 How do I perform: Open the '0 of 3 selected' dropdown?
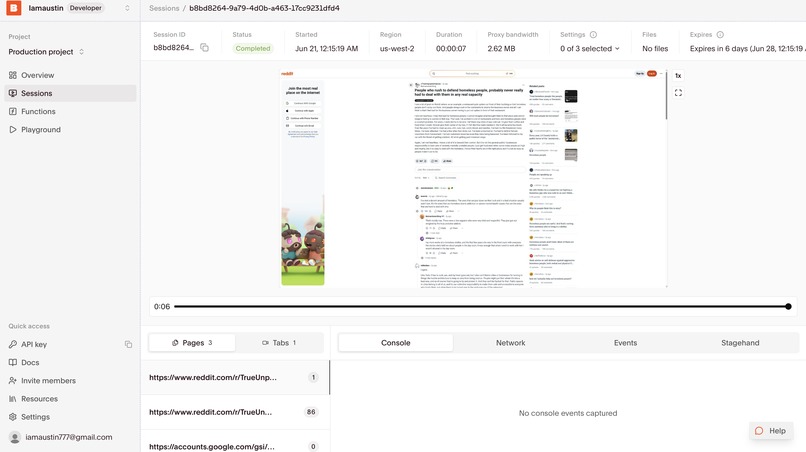[590, 48]
